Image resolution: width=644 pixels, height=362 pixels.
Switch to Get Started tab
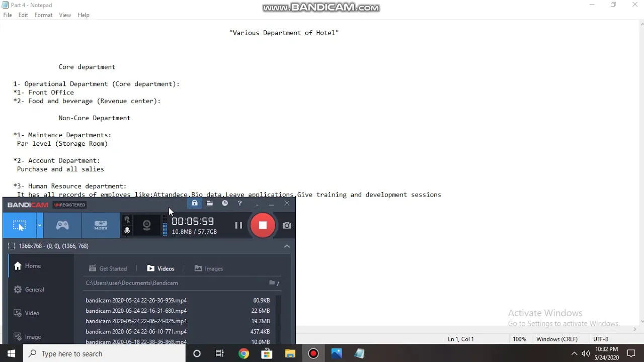pos(108,268)
